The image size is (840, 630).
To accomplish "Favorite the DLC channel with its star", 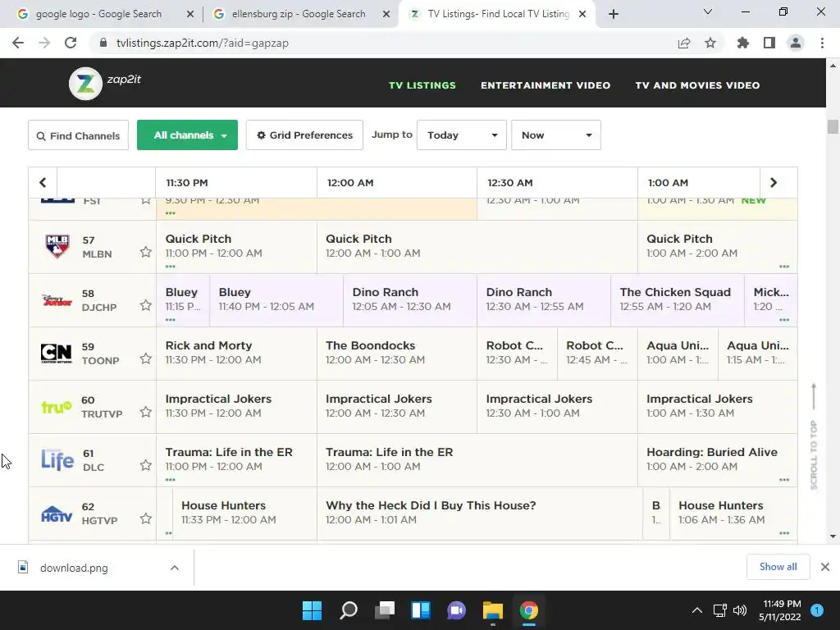I will tap(146, 465).
